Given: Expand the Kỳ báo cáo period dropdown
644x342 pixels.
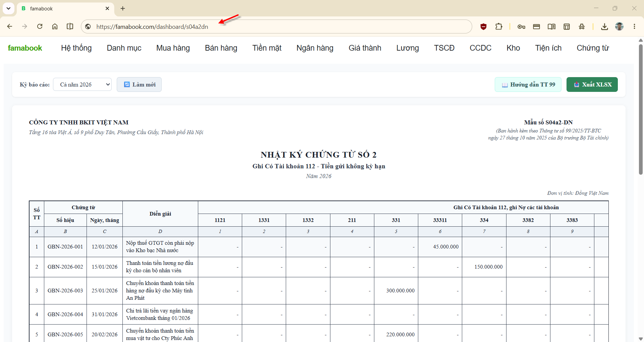Looking at the screenshot, I should (82, 84).
